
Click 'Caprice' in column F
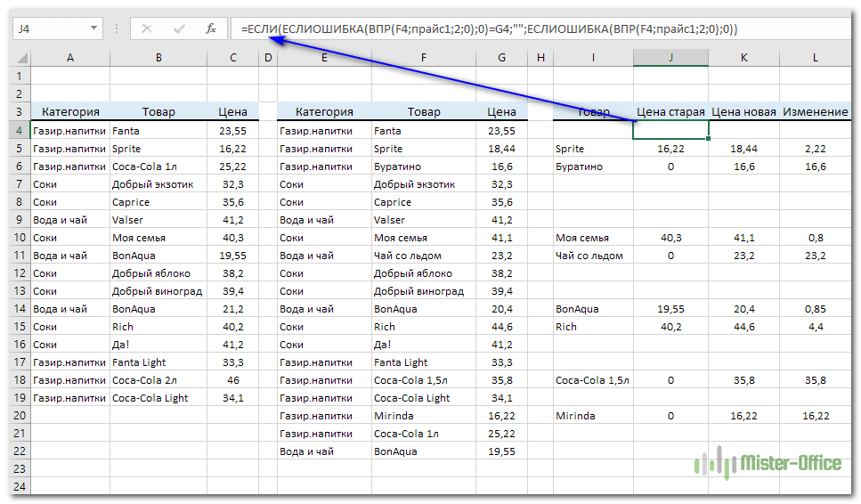[393, 202]
